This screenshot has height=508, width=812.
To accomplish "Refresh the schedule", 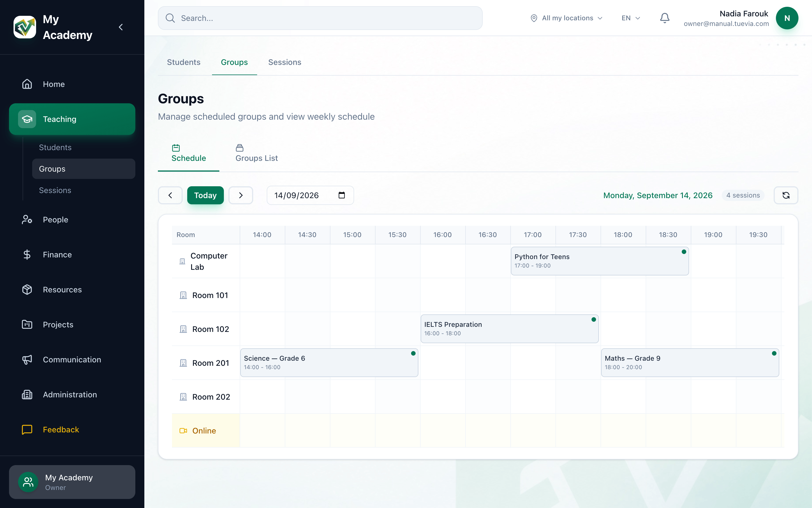I will click(786, 195).
